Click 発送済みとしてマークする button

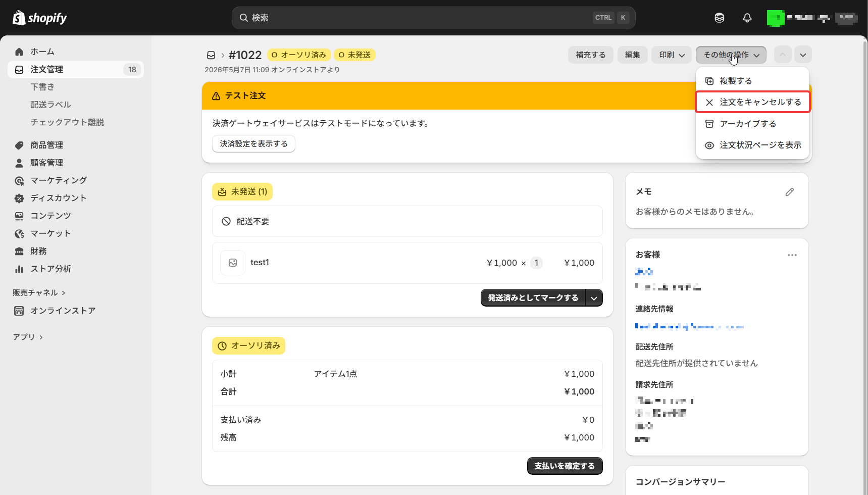pyautogui.click(x=533, y=298)
